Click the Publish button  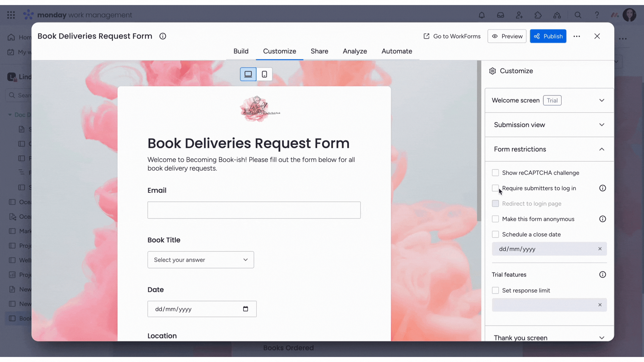coord(548,36)
